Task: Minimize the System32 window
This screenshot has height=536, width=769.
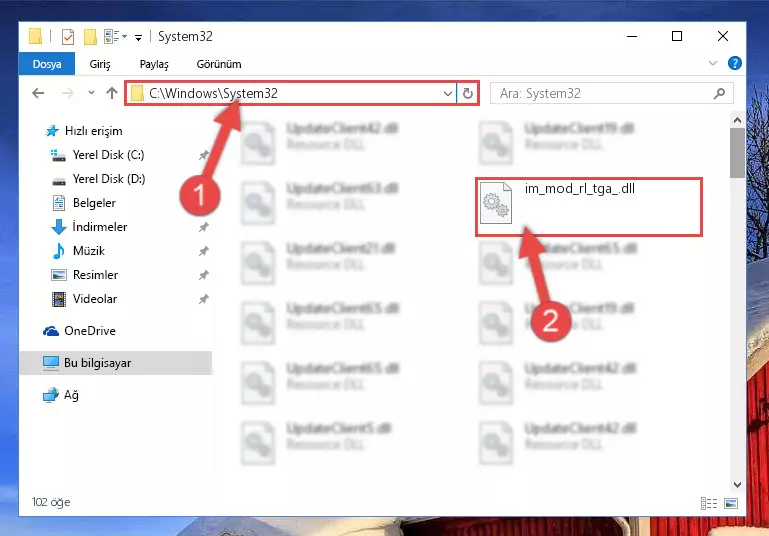Action: (x=632, y=36)
